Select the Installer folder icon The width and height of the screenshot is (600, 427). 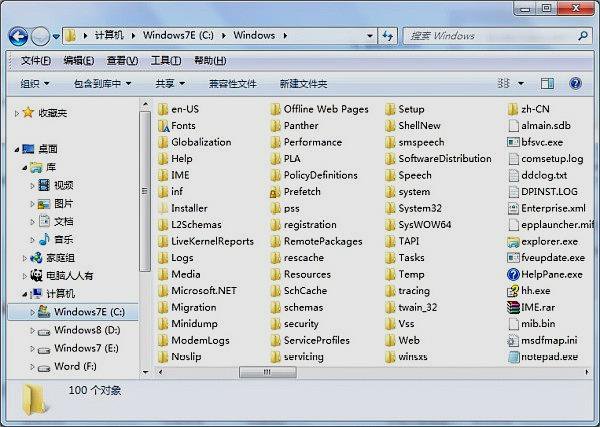pos(163,209)
